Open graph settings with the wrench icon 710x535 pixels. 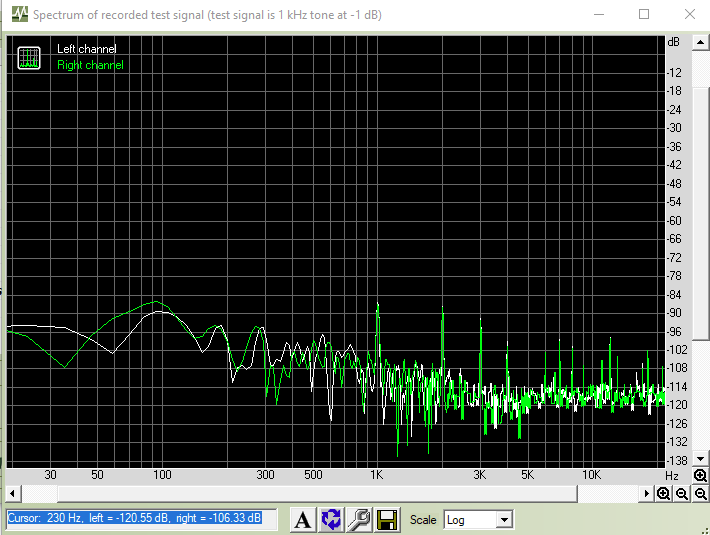(359, 519)
